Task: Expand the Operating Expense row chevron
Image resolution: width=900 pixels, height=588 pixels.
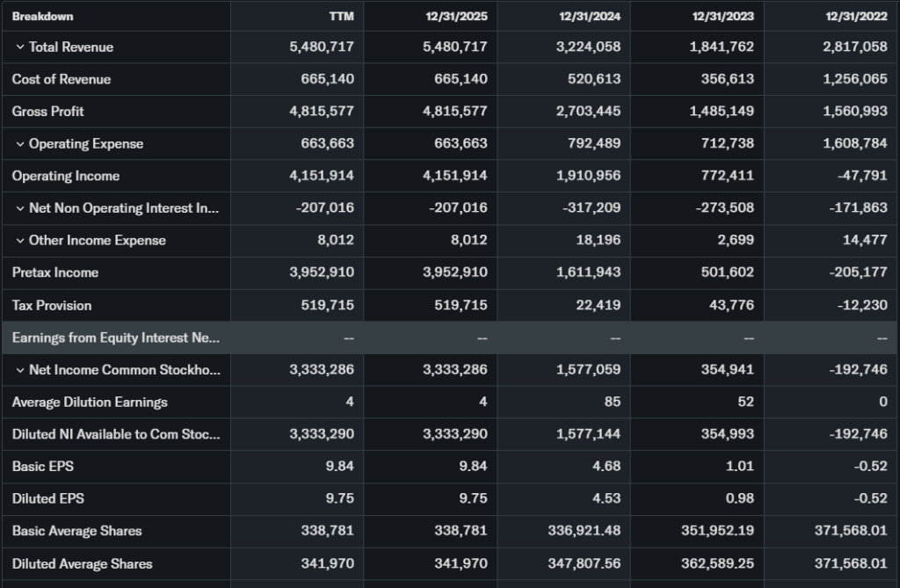Action: [19, 144]
